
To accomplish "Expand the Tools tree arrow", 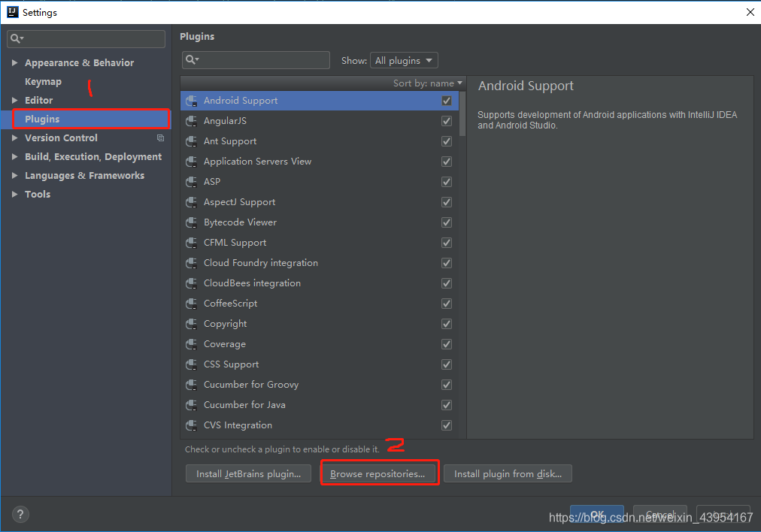I will point(14,194).
